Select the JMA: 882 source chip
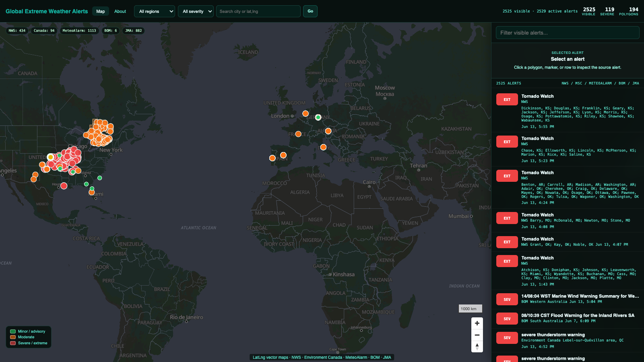Image resolution: width=644 pixels, height=362 pixels. coord(134,31)
